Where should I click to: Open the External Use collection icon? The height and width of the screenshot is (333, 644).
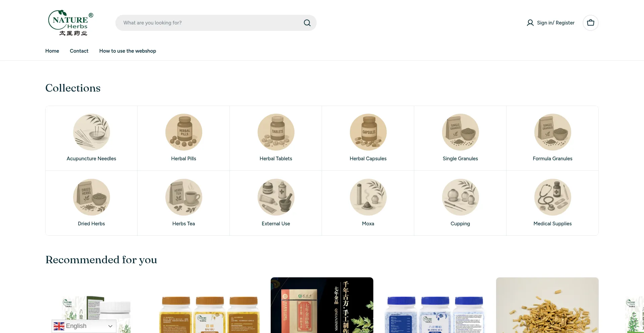click(276, 197)
